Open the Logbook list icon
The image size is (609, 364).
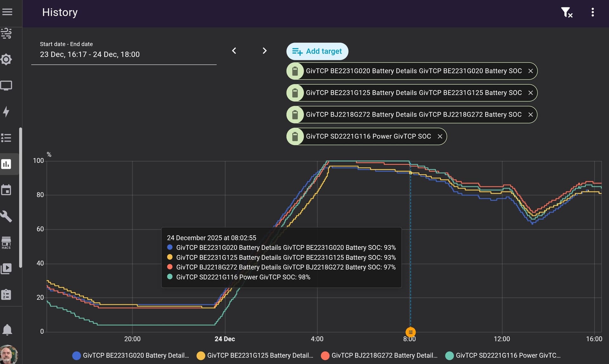6,138
